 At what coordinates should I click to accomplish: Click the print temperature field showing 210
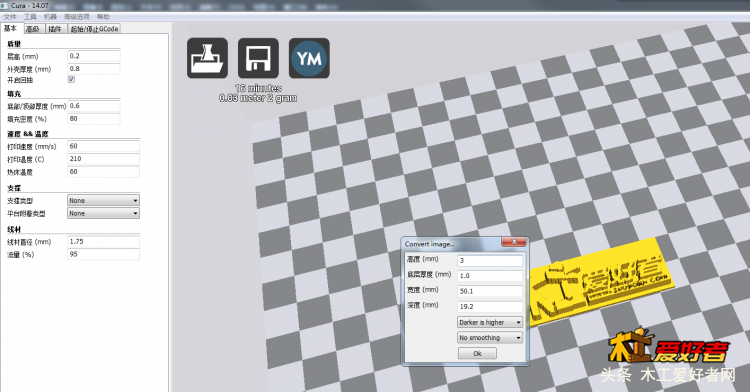[103, 159]
